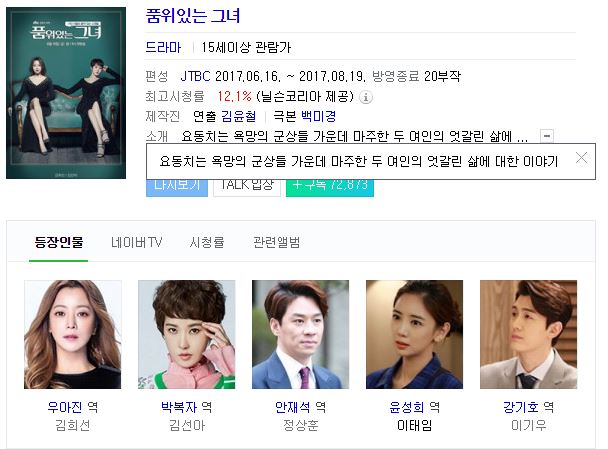Close the synopsis popup
The width and height of the screenshot is (608, 449).
(581, 158)
